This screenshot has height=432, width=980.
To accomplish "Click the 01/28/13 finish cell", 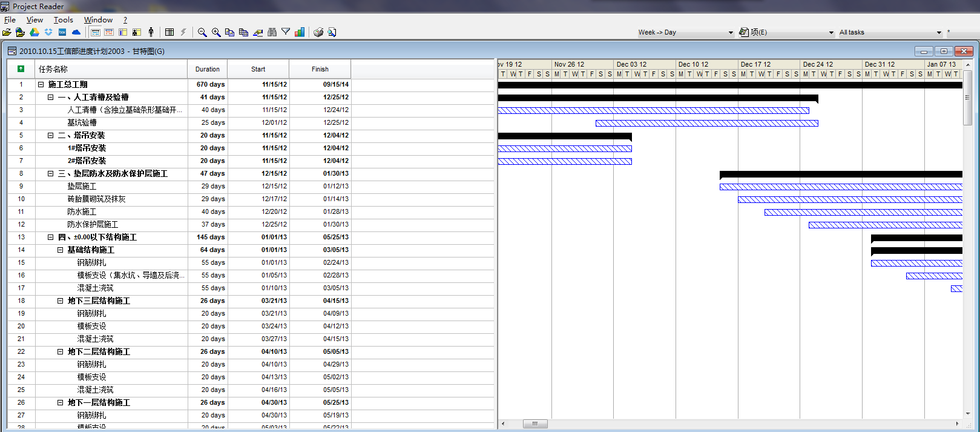I will coord(320,212).
